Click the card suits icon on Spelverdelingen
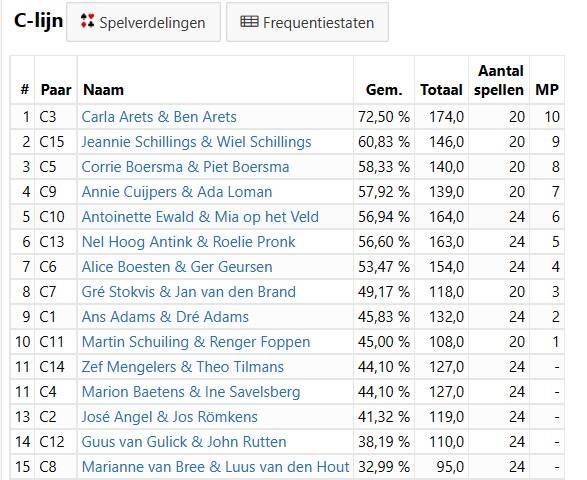The image size is (587, 480). (87, 21)
